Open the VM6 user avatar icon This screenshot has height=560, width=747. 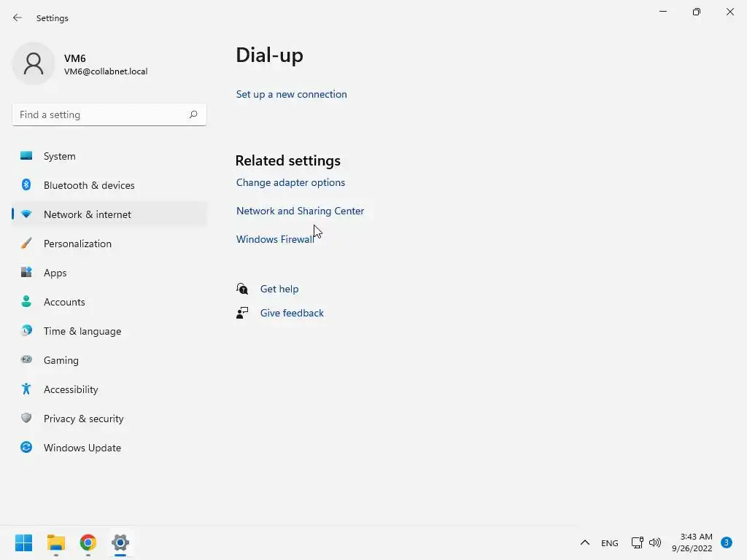pos(34,63)
